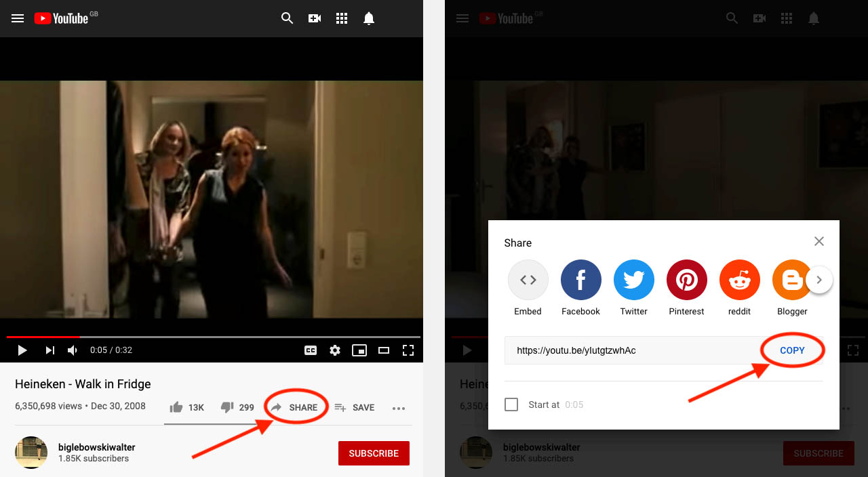This screenshot has height=477, width=868.
Task: Click the Share dialog title
Action: 518,243
